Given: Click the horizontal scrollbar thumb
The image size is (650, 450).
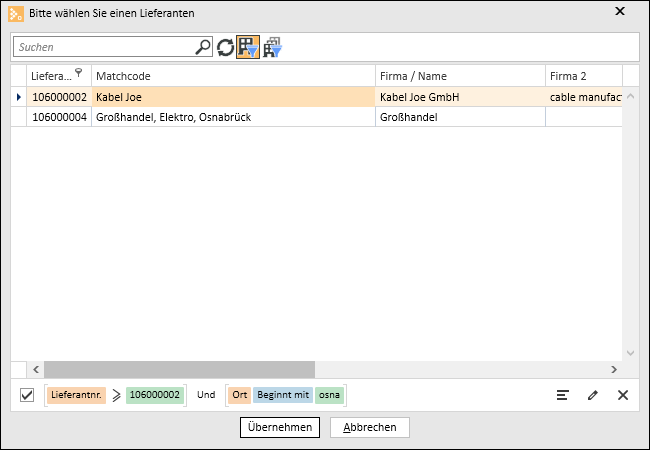Looking at the screenshot, I should [178, 368].
